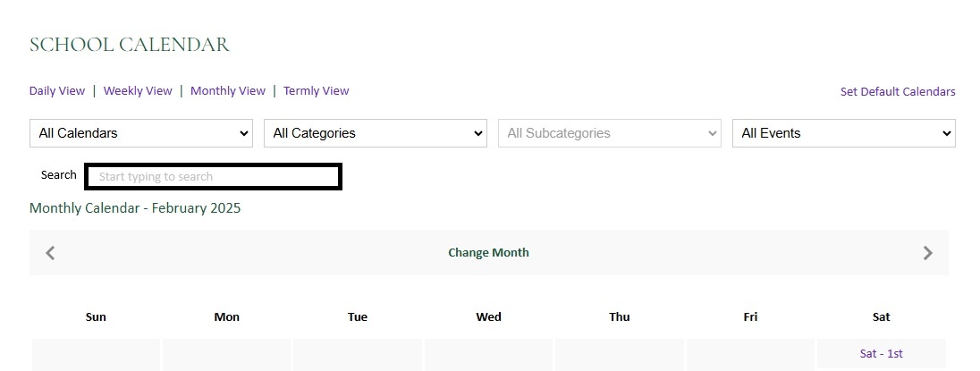
Task: Click the Change Month button
Action: (488, 252)
